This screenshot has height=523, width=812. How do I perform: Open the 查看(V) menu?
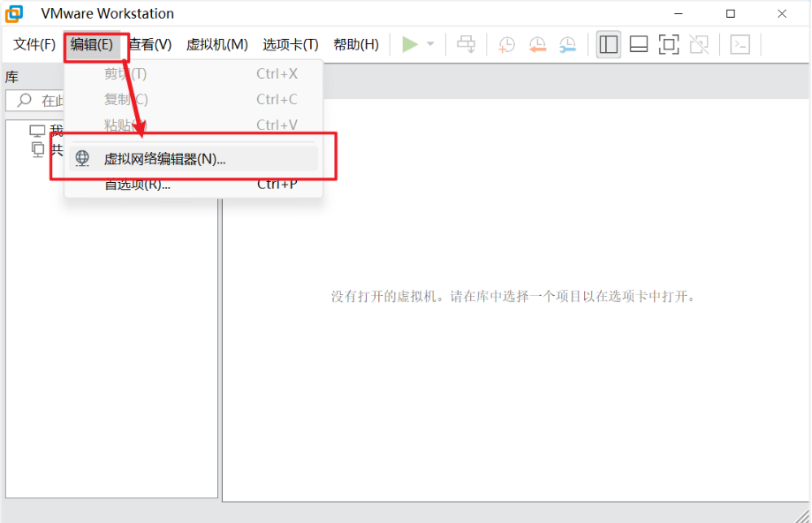(150, 44)
